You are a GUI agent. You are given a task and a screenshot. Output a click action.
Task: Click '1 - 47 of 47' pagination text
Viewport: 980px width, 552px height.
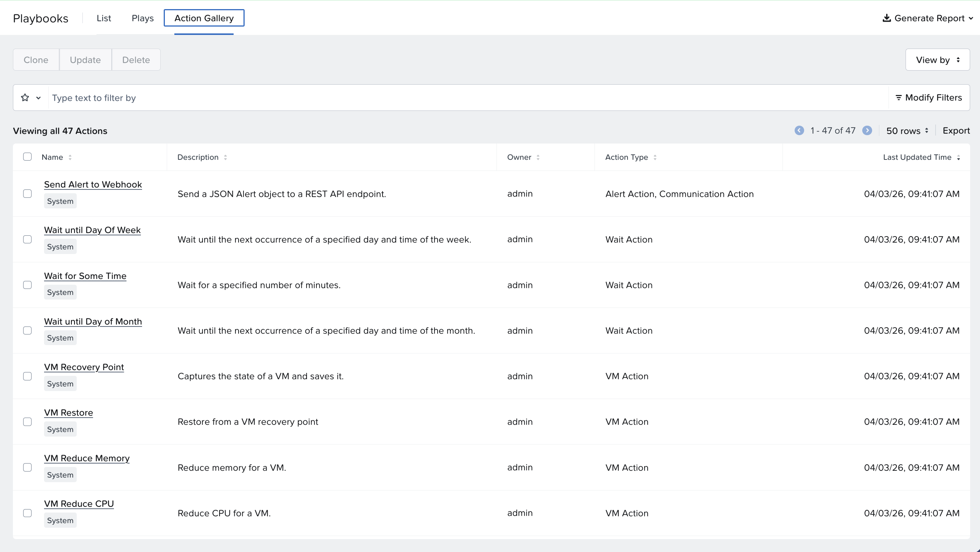point(833,131)
